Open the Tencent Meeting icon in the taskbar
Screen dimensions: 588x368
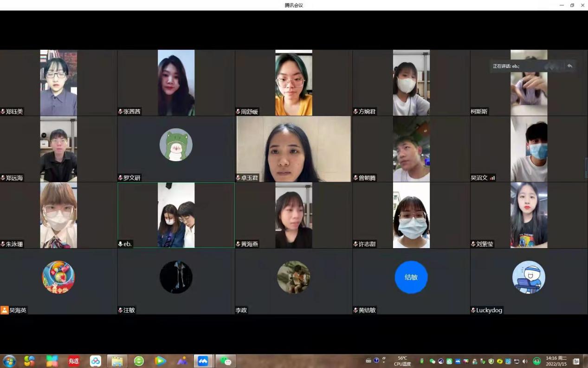(203, 361)
